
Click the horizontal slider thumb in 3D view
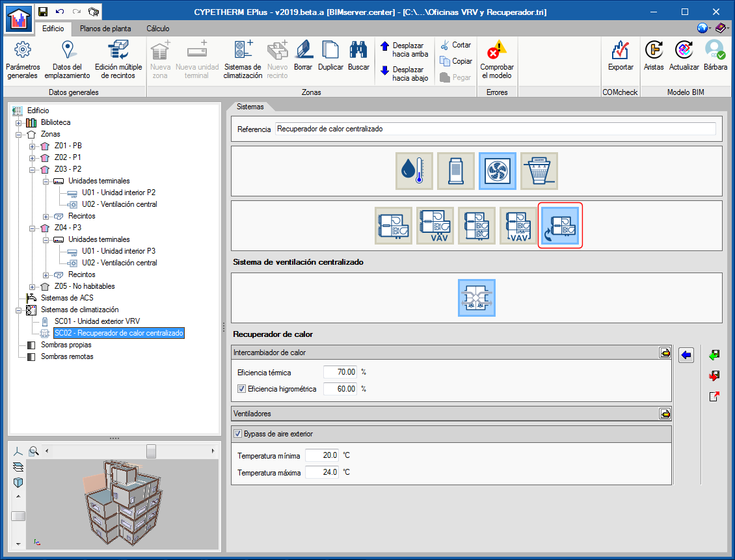pos(151,451)
